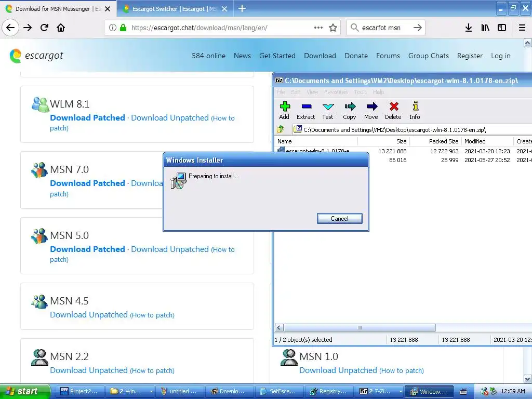Click the 7-Zip Extract icon
Image resolution: width=532 pixels, height=399 pixels.
306,107
